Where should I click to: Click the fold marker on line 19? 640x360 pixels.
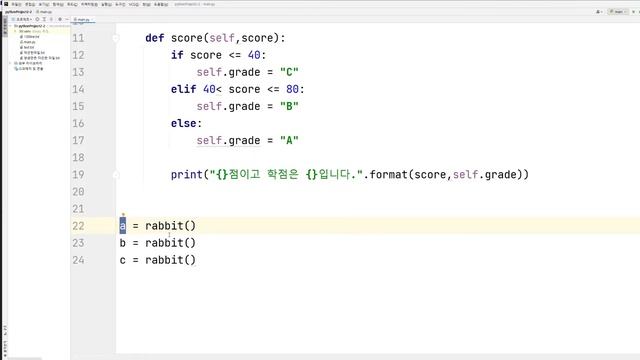tap(116, 175)
